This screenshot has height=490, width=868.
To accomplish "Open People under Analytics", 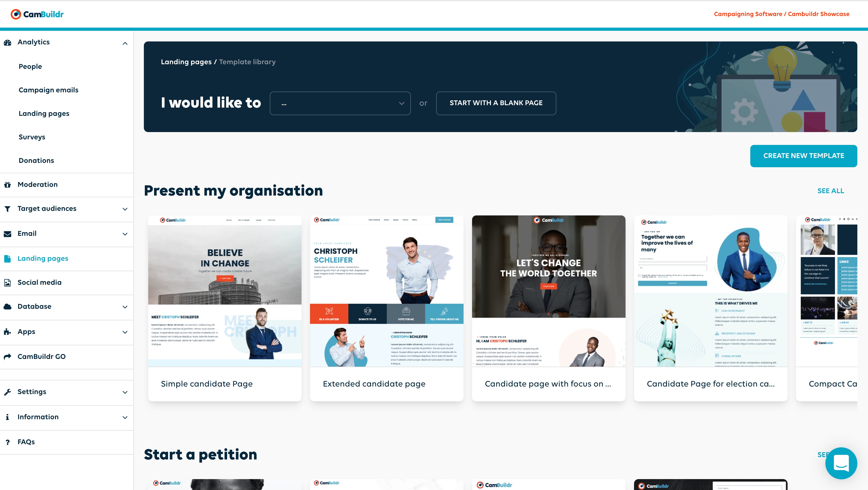I will pos(30,66).
